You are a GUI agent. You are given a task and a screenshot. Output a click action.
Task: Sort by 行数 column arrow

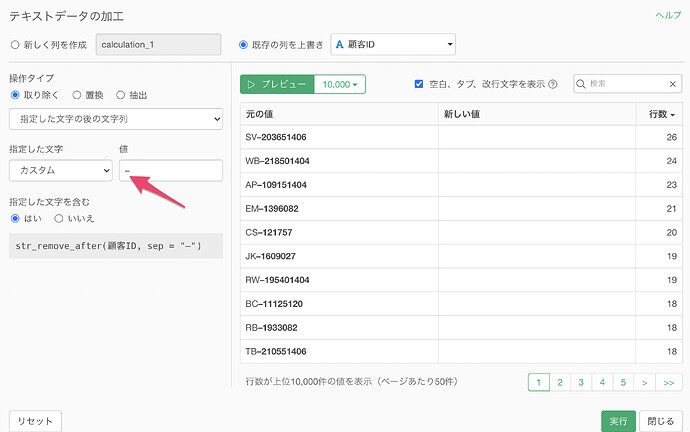pyautogui.click(x=672, y=115)
